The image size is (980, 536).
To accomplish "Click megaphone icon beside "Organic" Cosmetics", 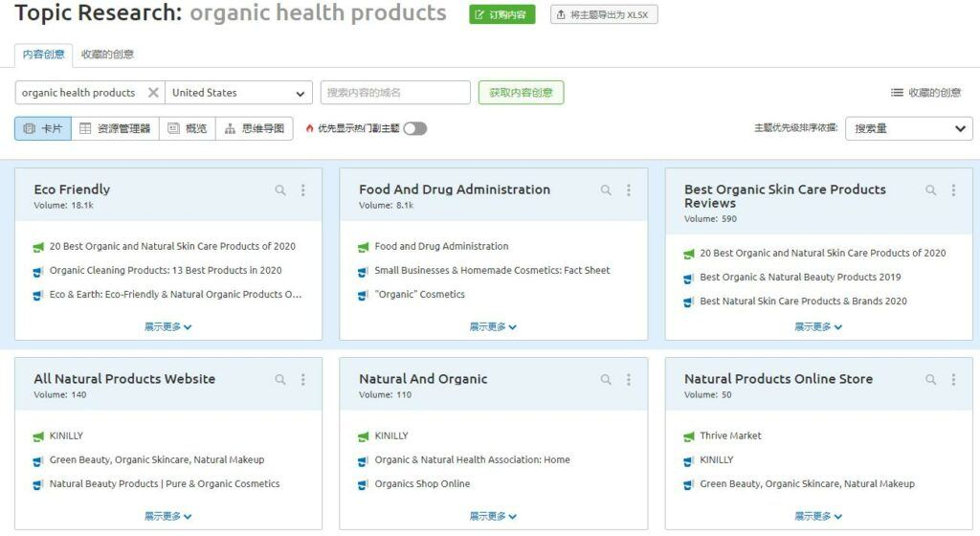I will click(x=363, y=295).
